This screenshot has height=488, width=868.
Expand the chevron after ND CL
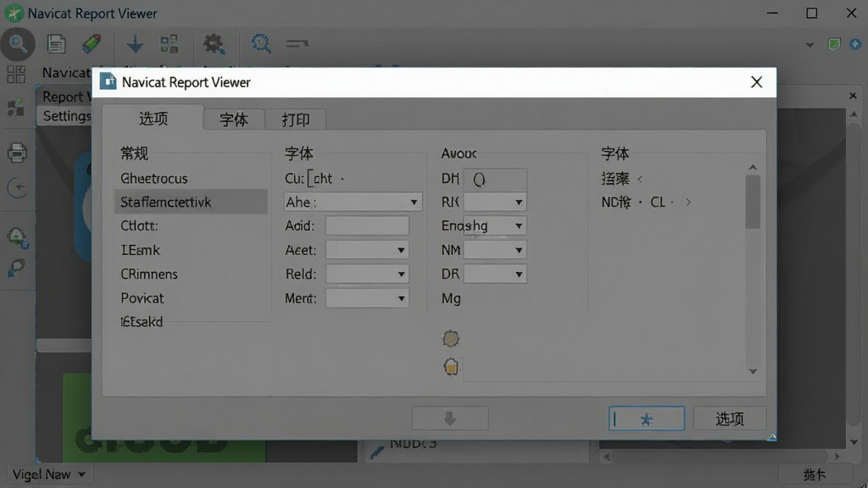click(688, 202)
